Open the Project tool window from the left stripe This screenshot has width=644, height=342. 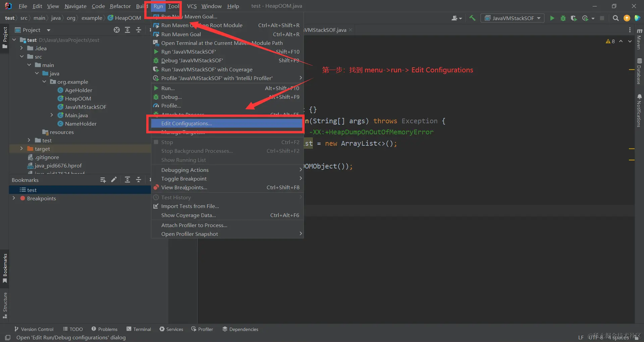click(x=5, y=38)
